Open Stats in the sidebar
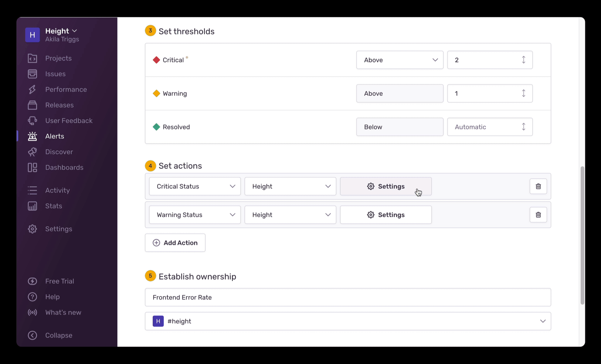601x364 pixels. coord(53,206)
